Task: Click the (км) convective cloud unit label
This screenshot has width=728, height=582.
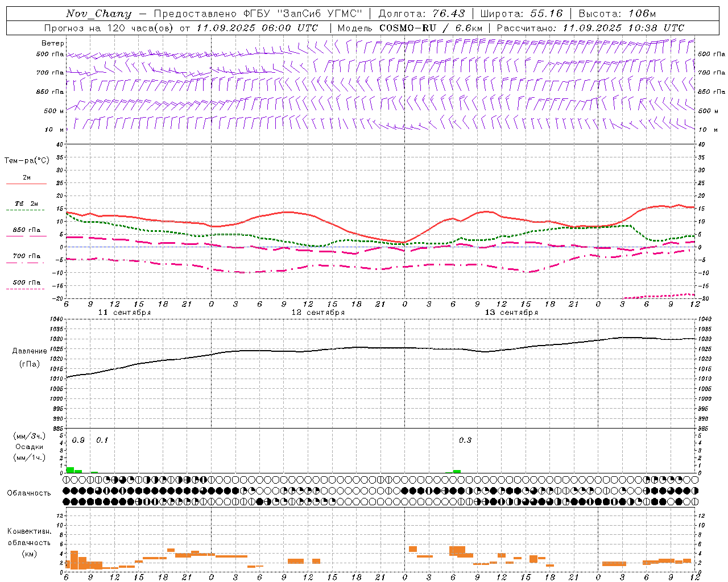Action: click(29, 554)
